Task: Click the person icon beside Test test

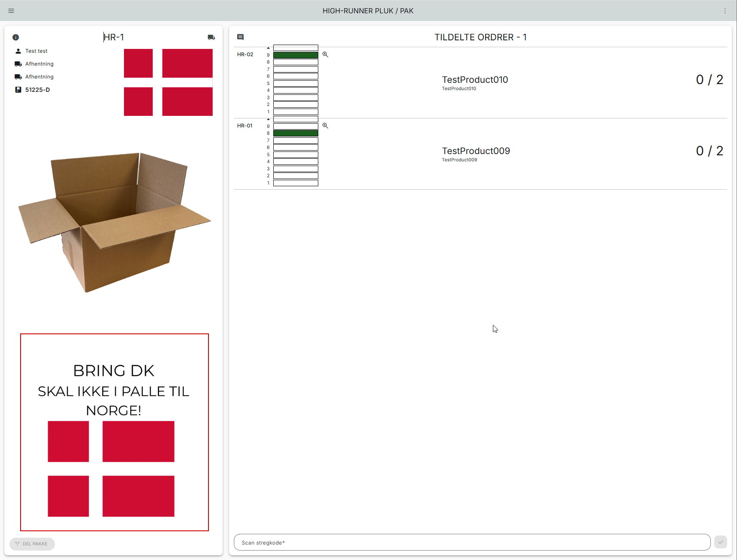Action: pos(18,51)
